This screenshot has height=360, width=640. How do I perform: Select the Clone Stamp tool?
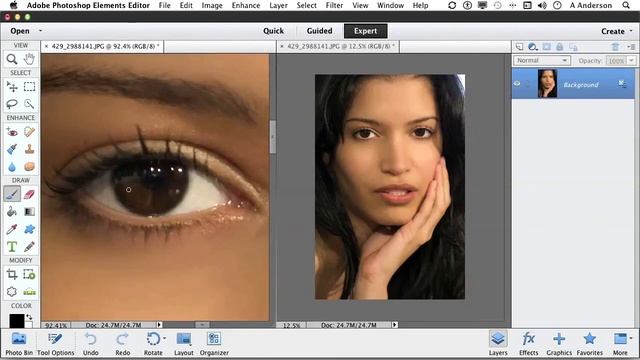(x=29, y=149)
